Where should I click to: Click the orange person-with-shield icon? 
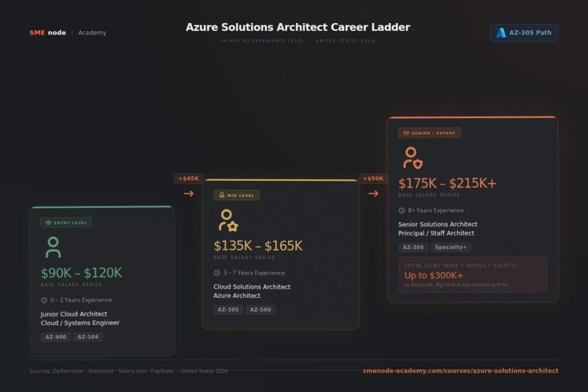point(412,158)
